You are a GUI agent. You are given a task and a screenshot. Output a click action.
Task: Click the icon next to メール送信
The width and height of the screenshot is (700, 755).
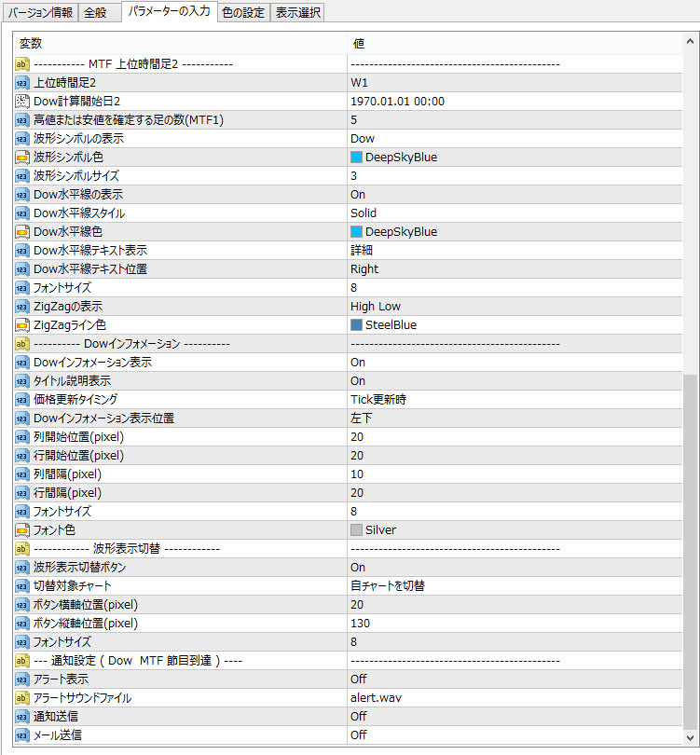(x=22, y=735)
